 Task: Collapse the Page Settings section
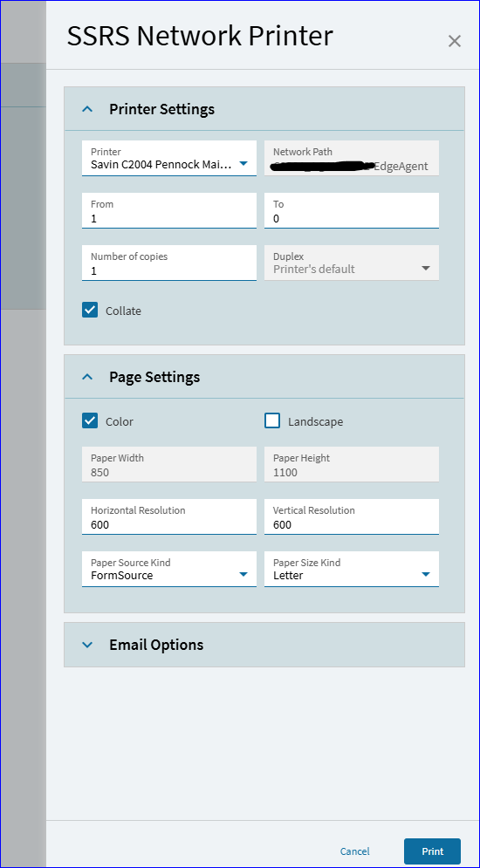pos(87,377)
